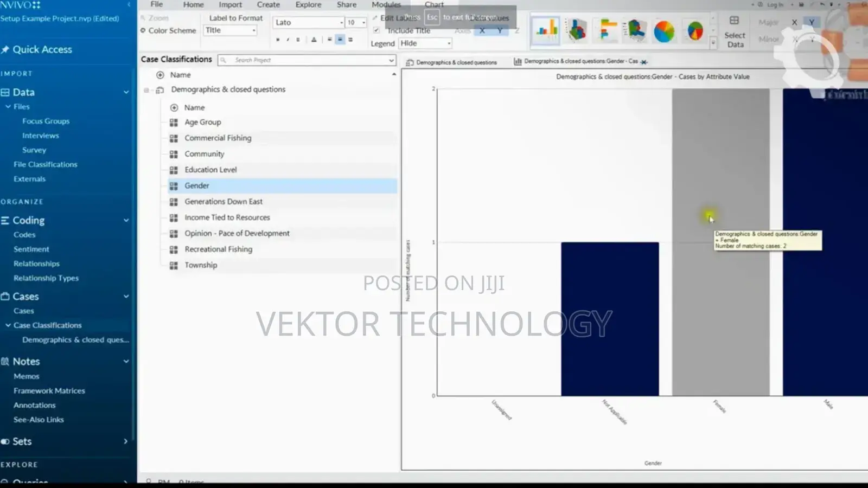
Task: Collapse the Cases section chevron
Action: (126, 297)
